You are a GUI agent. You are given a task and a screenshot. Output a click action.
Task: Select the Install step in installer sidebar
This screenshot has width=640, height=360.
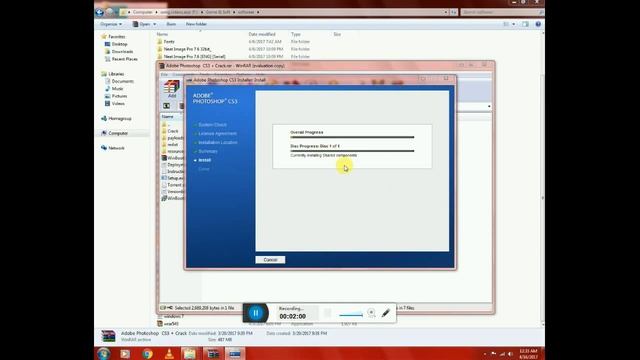pyautogui.click(x=204, y=160)
